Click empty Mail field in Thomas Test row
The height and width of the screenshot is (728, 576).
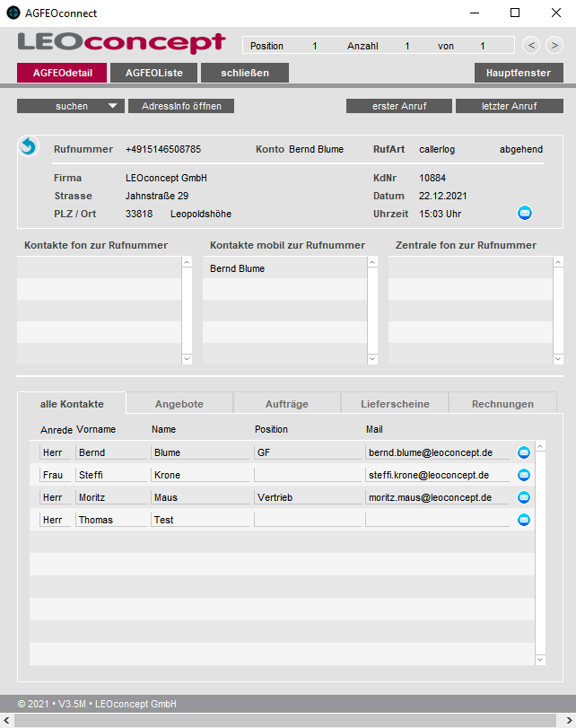click(437, 520)
